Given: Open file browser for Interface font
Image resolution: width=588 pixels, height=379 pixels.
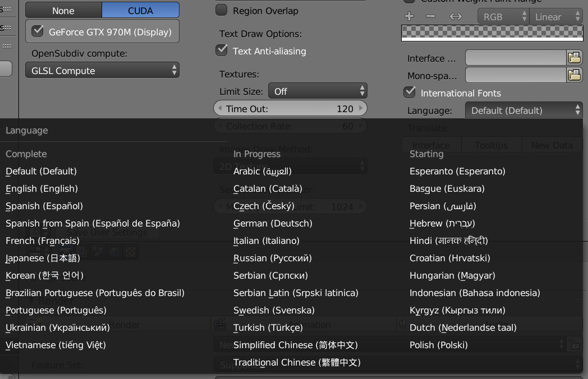Looking at the screenshot, I should coord(574,58).
